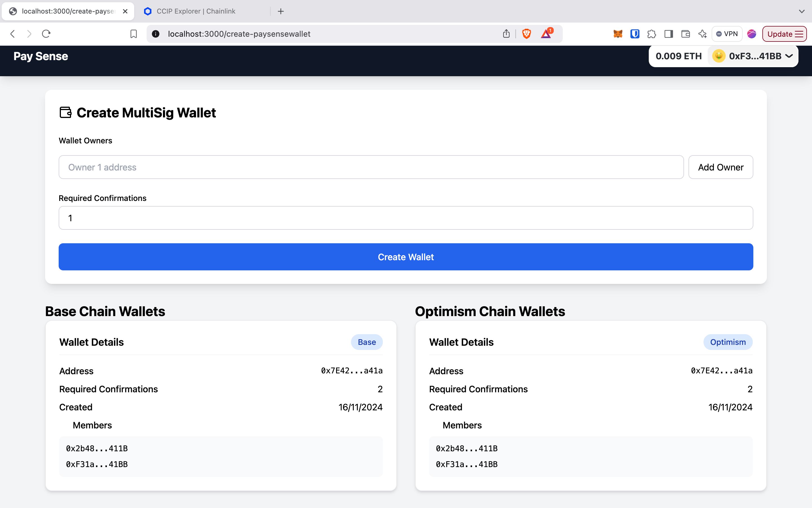Click the address bar URL
The height and width of the screenshot is (508, 812).
click(239, 34)
